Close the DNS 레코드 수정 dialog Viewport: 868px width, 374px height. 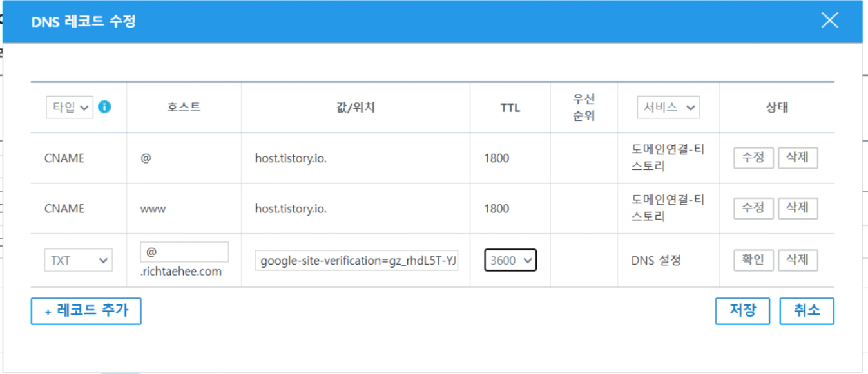(x=829, y=21)
